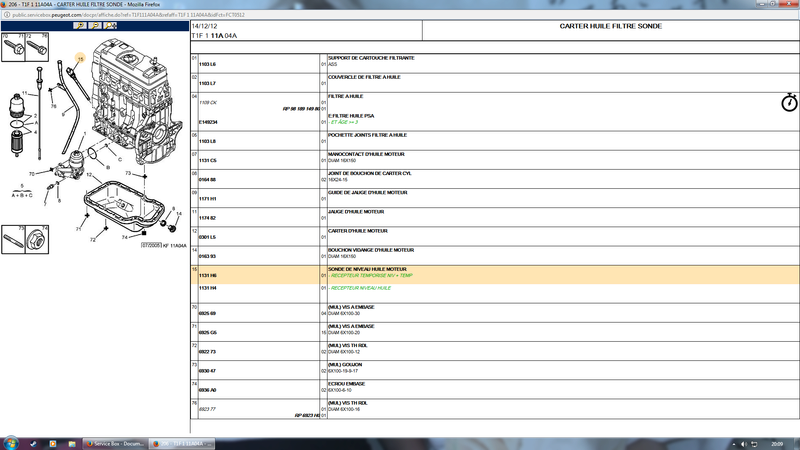Image resolution: width=800 pixels, height=450 pixels.
Task: Click the T1F 1 11A 04A reference code
Action: 214,36
